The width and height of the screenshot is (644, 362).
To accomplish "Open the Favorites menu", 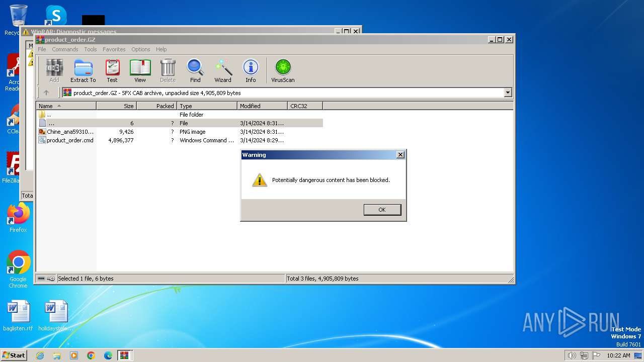I will [x=114, y=49].
